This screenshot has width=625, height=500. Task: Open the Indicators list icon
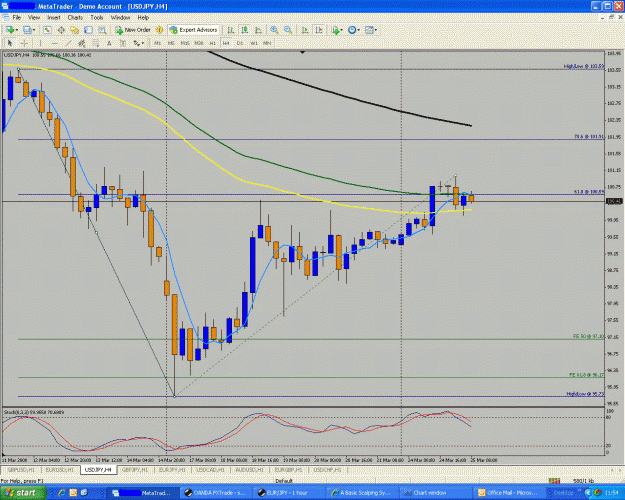pyautogui.click(x=335, y=30)
